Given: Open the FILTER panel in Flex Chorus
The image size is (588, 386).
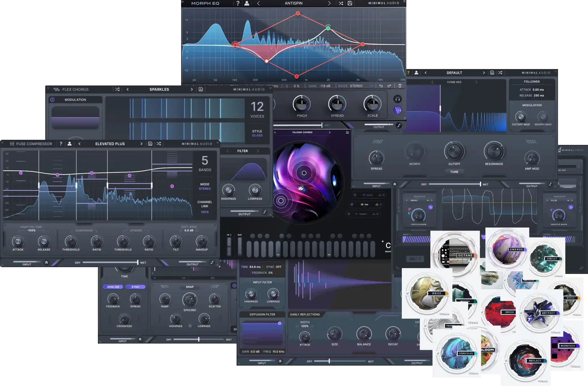Looking at the screenshot, I should click(x=243, y=151).
